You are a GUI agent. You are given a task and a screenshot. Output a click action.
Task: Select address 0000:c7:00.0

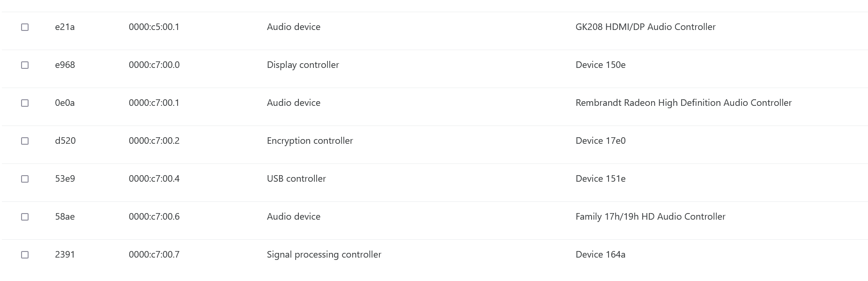(154, 65)
